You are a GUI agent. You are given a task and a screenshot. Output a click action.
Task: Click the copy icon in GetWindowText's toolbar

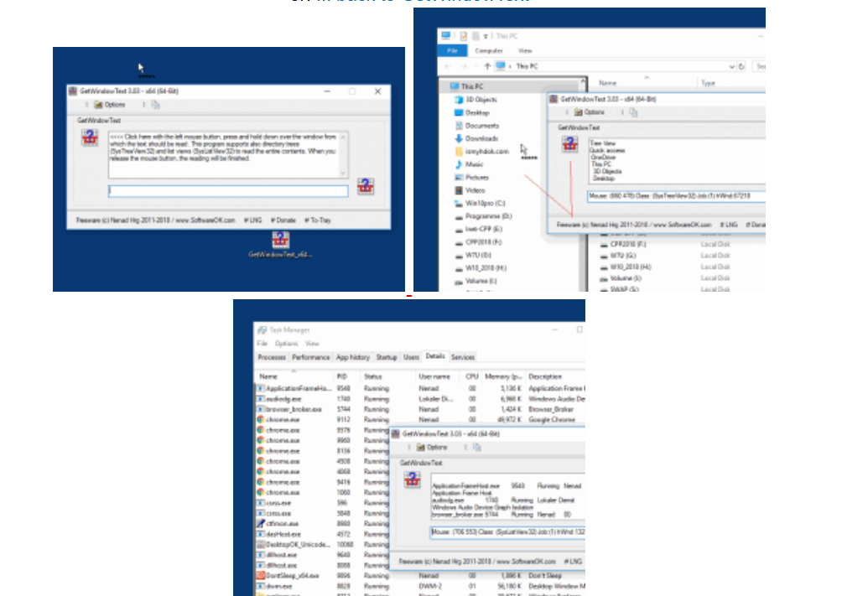(154, 105)
